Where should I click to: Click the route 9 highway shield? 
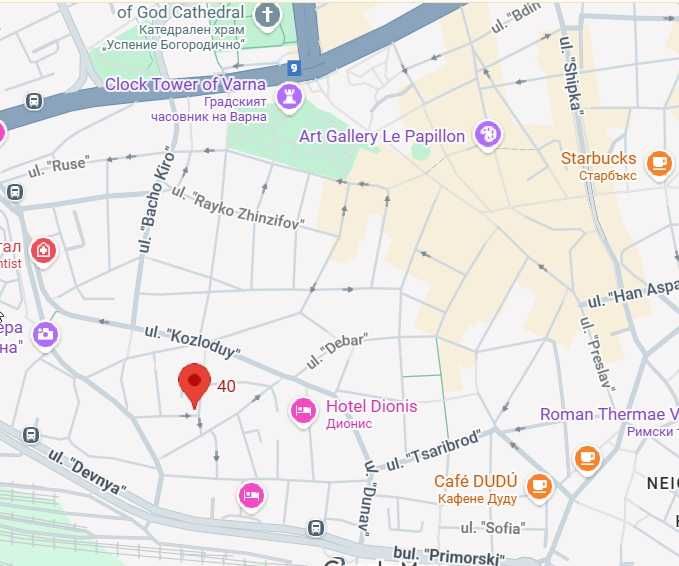pyautogui.click(x=294, y=68)
